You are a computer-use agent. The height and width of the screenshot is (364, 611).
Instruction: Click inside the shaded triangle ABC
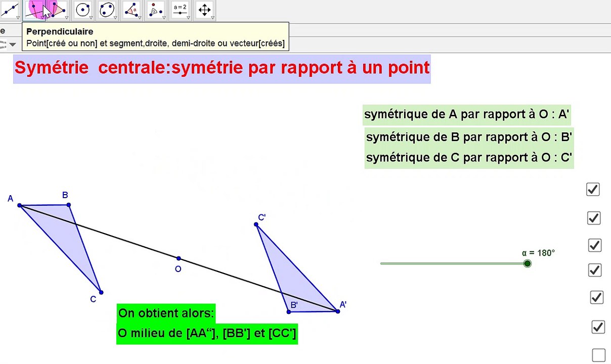[x=63, y=234]
